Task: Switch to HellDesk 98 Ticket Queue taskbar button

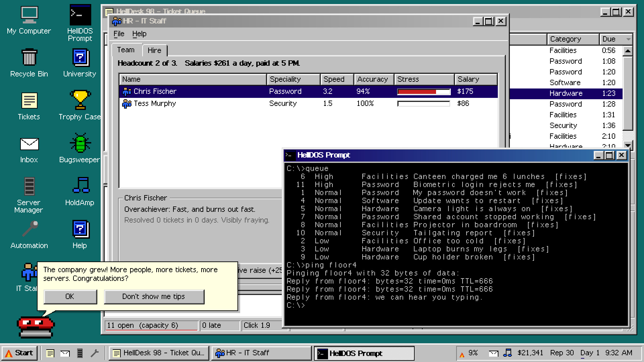Action: point(159,353)
